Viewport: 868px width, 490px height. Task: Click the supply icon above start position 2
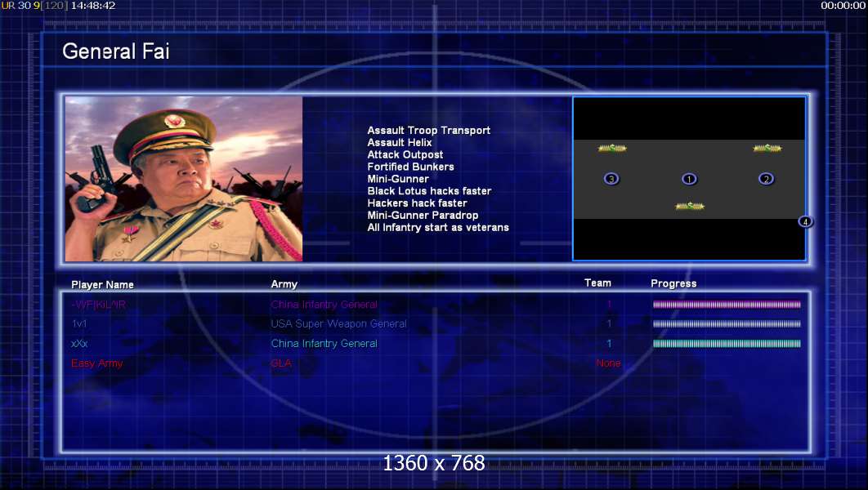(x=767, y=148)
